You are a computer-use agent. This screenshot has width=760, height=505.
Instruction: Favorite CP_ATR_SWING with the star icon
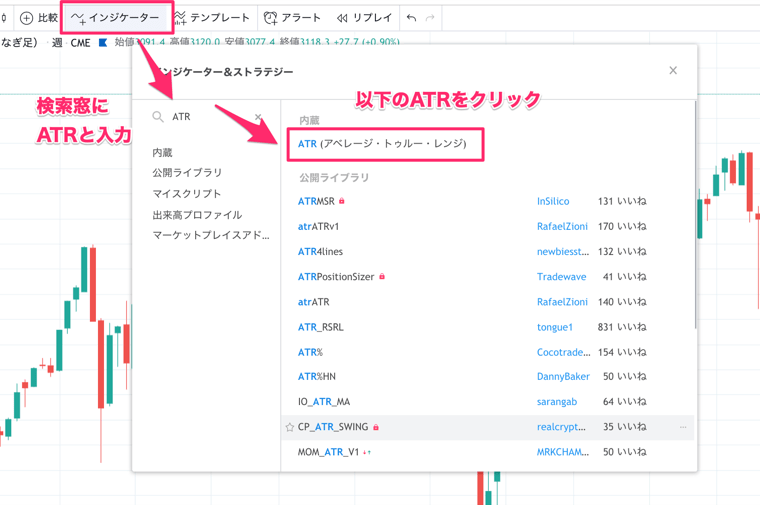click(x=290, y=427)
